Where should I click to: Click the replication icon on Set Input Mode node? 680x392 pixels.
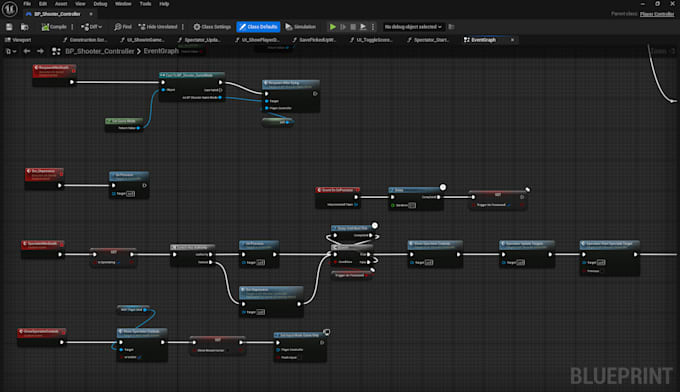327,332
